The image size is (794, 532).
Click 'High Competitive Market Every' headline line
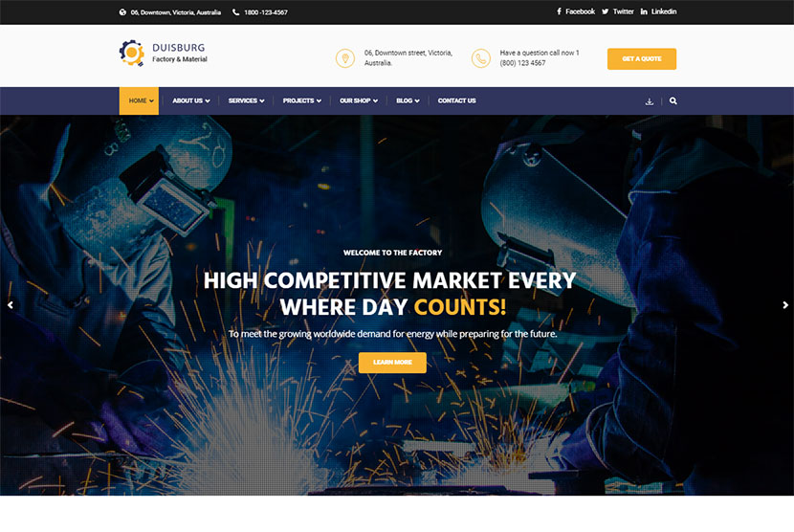click(390, 280)
